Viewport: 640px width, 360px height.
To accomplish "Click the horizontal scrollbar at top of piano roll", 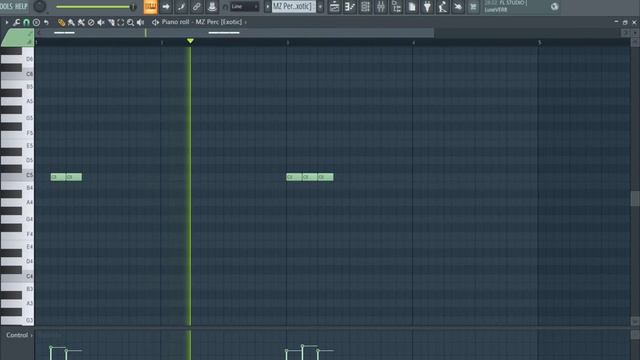I will [x=235, y=33].
